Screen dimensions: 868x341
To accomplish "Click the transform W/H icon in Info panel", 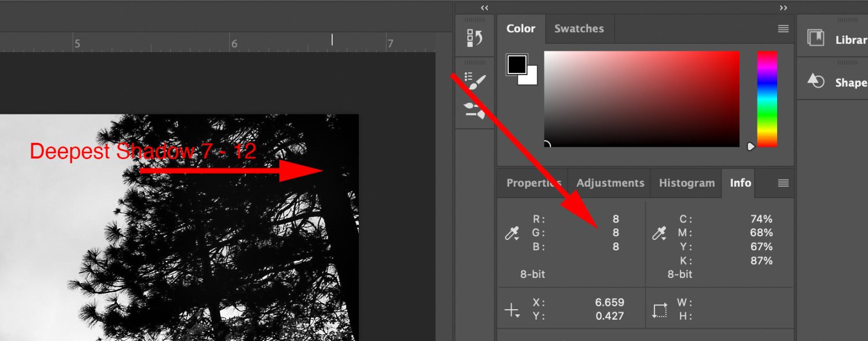I will click(x=660, y=308).
